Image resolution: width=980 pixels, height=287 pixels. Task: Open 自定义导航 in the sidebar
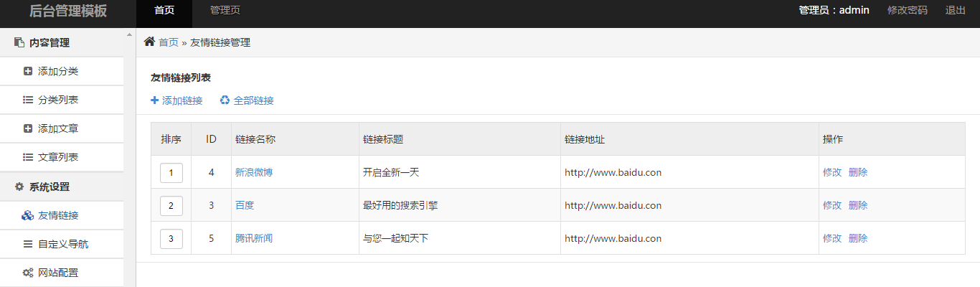(x=62, y=244)
